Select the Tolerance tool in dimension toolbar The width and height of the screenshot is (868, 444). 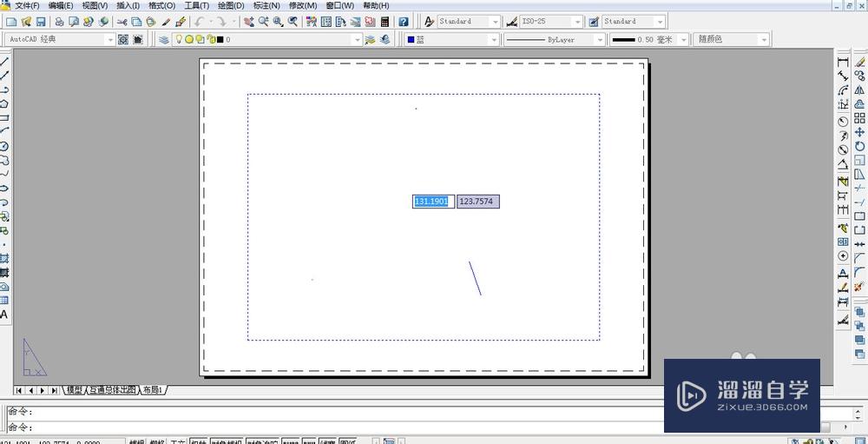pos(843,242)
